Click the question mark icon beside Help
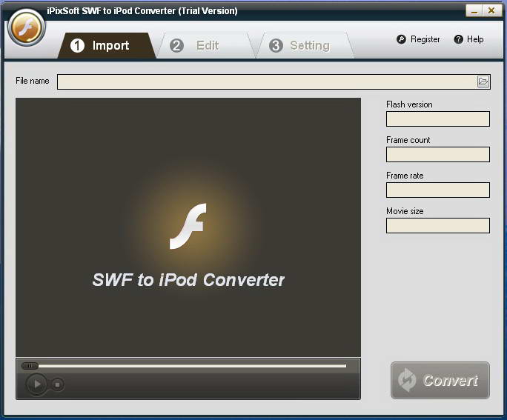This screenshot has height=420, width=507. coord(459,39)
